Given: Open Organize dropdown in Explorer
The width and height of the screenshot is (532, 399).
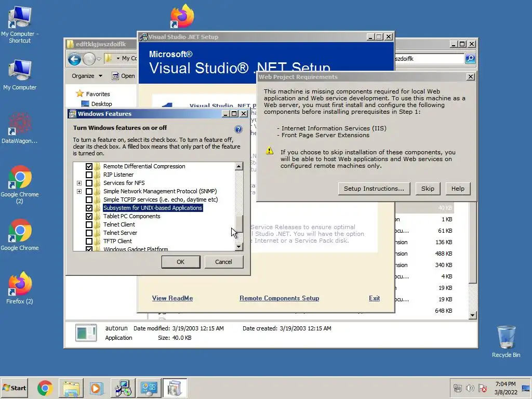Looking at the screenshot, I should tap(87, 76).
